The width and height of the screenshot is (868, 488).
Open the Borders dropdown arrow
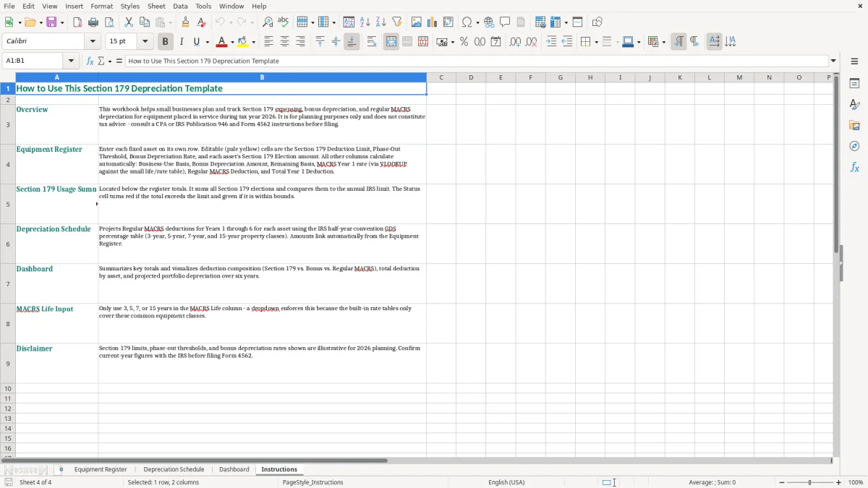point(596,42)
